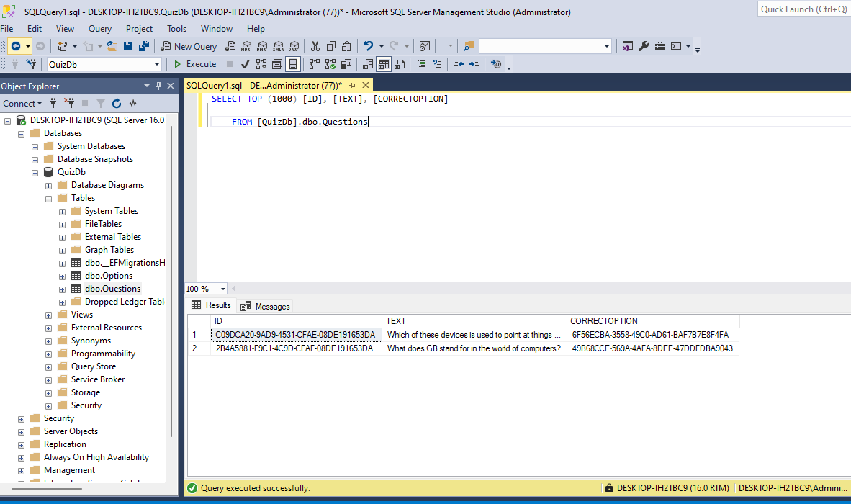Click the Activity Monitor icon in Object Explorer
This screenshot has height=504, width=851.
pyautogui.click(x=132, y=103)
